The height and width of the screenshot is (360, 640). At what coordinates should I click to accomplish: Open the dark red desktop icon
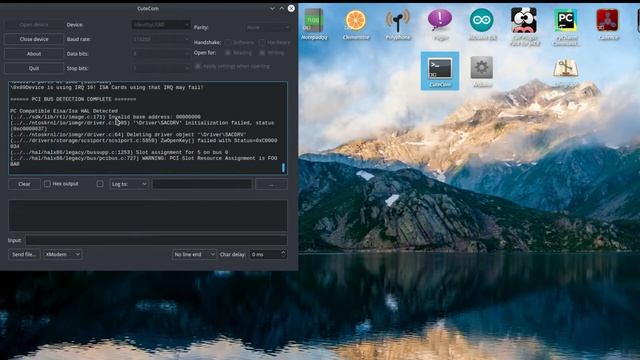[x=608, y=24]
